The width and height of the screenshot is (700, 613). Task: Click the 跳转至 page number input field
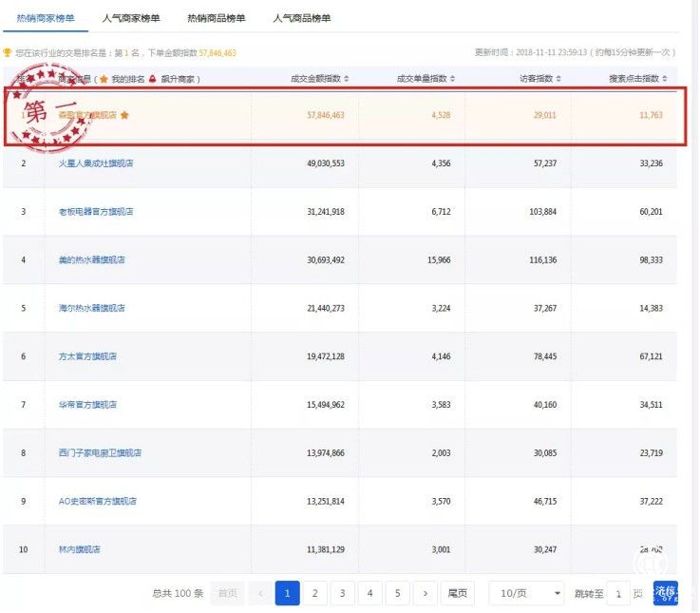pyautogui.click(x=618, y=593)
